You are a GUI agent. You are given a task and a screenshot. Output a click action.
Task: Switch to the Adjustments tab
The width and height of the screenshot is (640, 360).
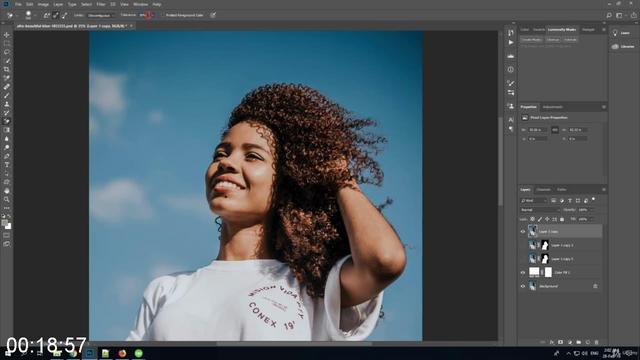553,107
